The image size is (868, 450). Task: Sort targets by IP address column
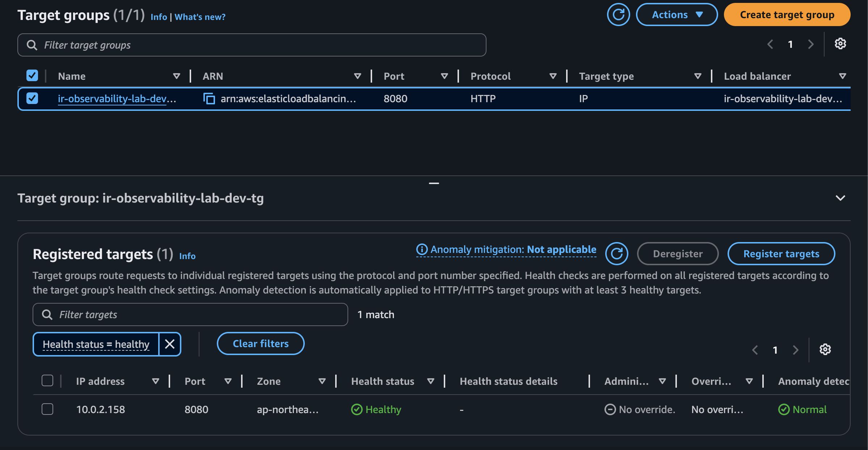pyautogui.click(x=155, y=381)
